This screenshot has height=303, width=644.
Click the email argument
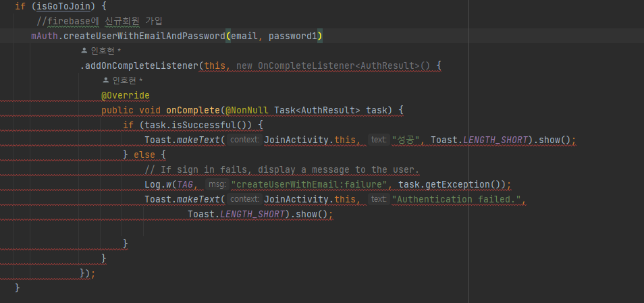coord(244,36)
